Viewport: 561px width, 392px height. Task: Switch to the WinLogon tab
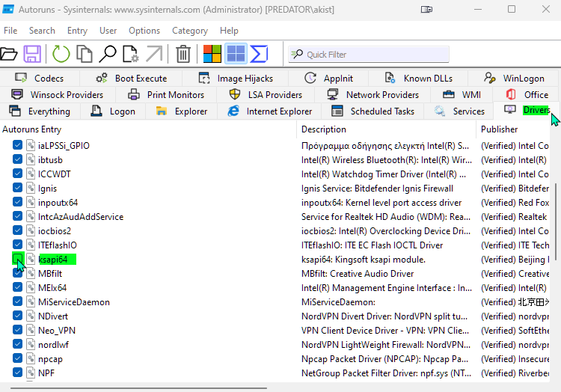tap(514, 78)
